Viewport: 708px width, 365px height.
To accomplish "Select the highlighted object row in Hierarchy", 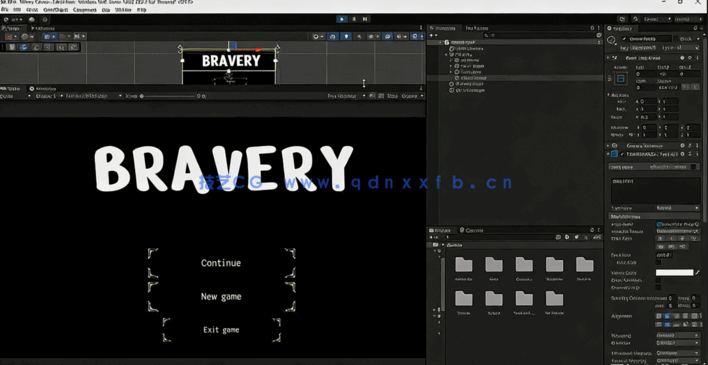I will click(515, 78).
